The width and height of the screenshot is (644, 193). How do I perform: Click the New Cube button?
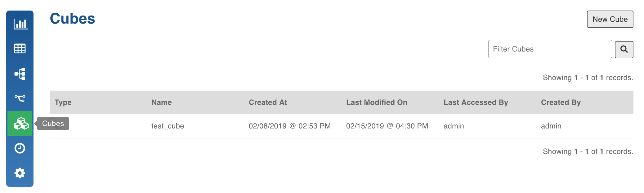point(610,19)
